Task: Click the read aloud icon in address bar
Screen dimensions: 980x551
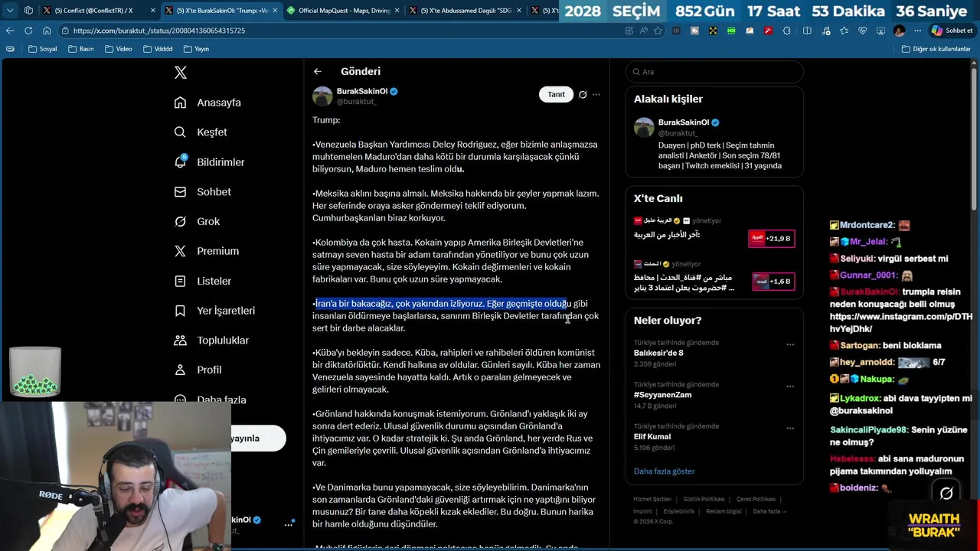Action: [643, 31]
